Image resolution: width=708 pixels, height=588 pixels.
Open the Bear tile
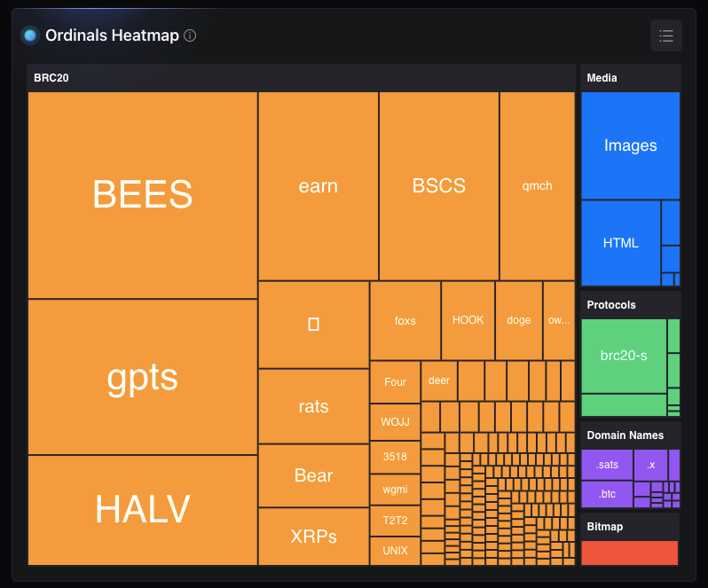[x=314, y=475]
